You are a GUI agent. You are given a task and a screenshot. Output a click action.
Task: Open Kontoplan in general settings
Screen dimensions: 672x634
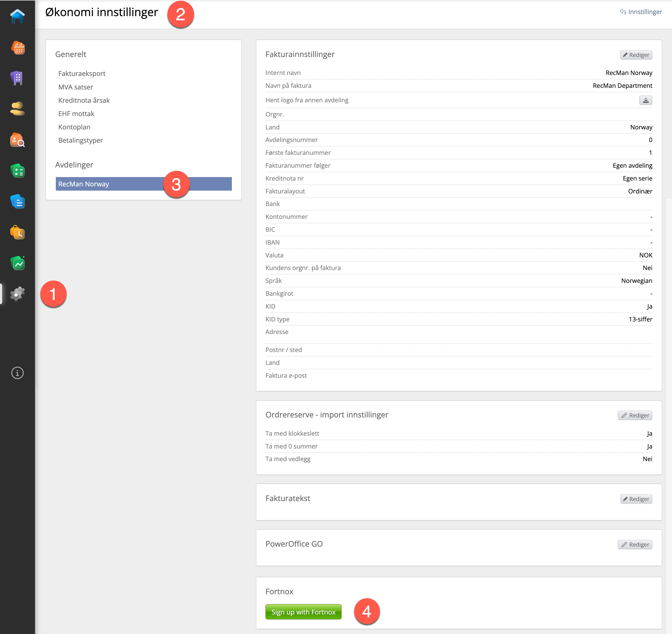point(74,127)
